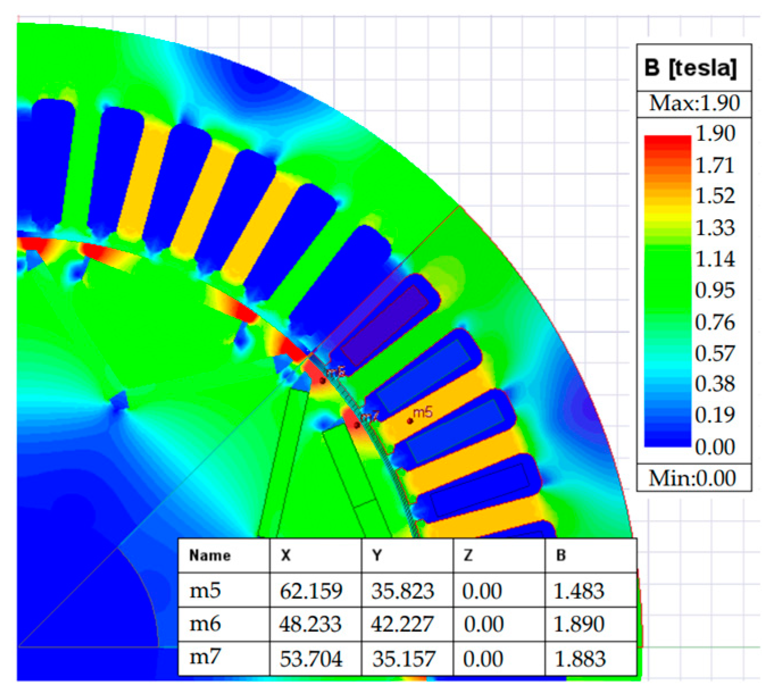Click the m5 marker point on the plot
The height and width of the screenshot is (694, 784).
[x=410, y=421]
